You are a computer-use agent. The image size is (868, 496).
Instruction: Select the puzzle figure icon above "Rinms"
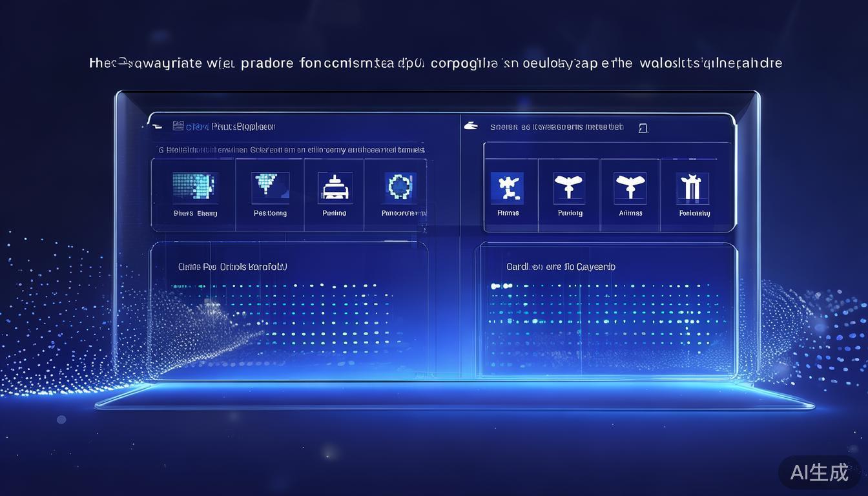click(507, 187)
